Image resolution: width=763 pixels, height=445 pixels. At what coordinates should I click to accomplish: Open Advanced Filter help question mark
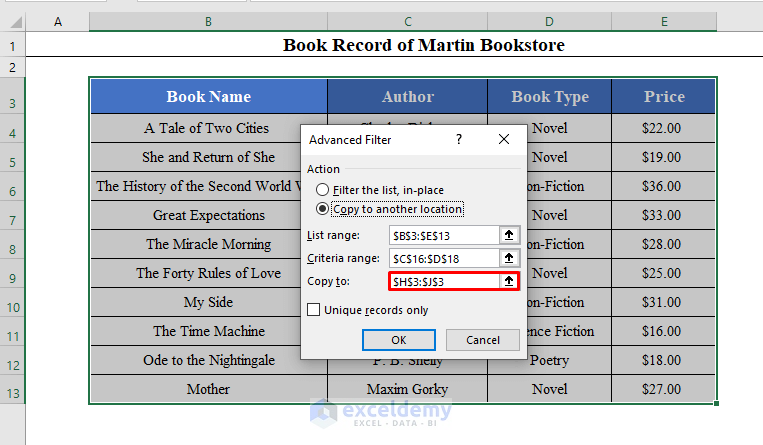coord(459,140)
